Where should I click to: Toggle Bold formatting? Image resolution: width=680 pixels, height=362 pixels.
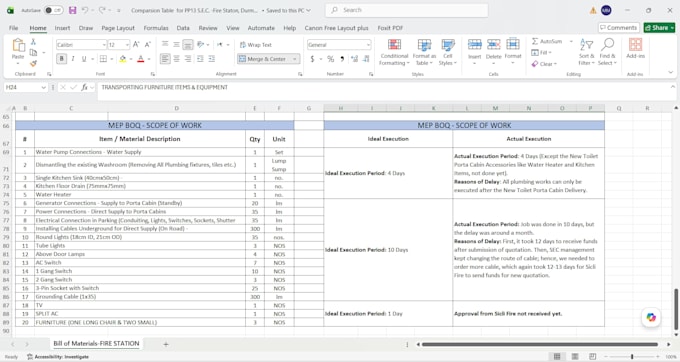[x=62, y=59]
